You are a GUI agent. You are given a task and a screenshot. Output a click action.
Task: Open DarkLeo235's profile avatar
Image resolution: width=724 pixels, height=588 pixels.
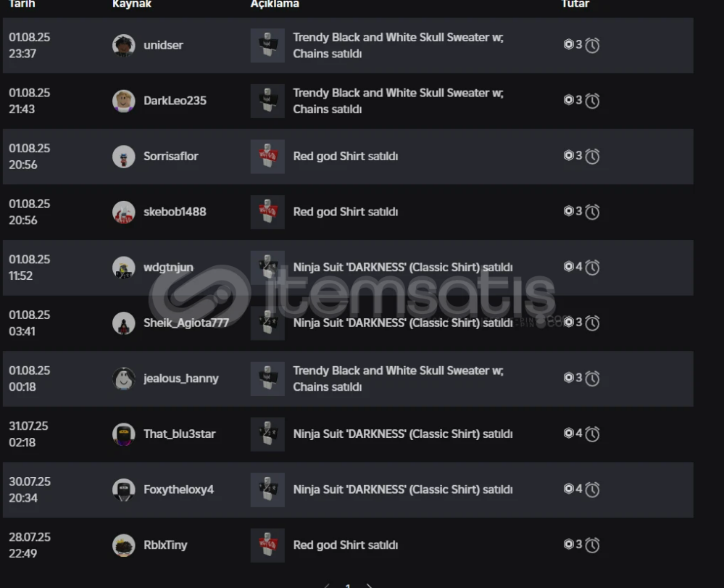(124, 101)
